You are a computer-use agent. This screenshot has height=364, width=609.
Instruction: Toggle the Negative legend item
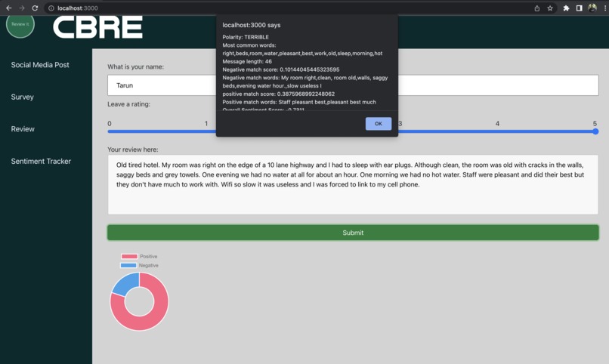tap(139, 265)
